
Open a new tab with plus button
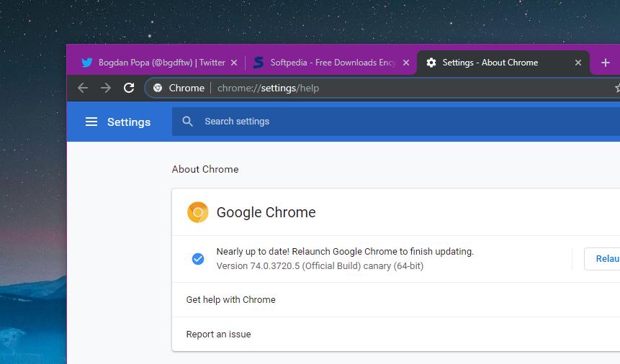(x=605, y=63)
